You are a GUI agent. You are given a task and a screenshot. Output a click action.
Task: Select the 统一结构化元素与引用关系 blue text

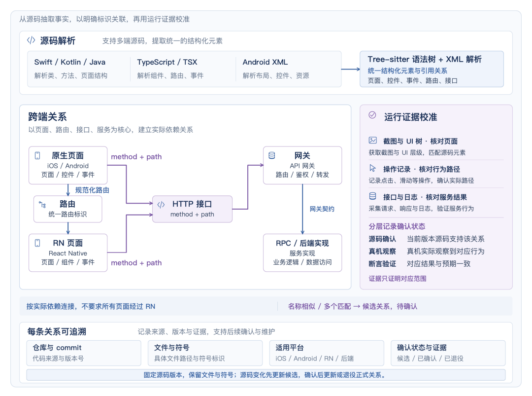(407, 71)
